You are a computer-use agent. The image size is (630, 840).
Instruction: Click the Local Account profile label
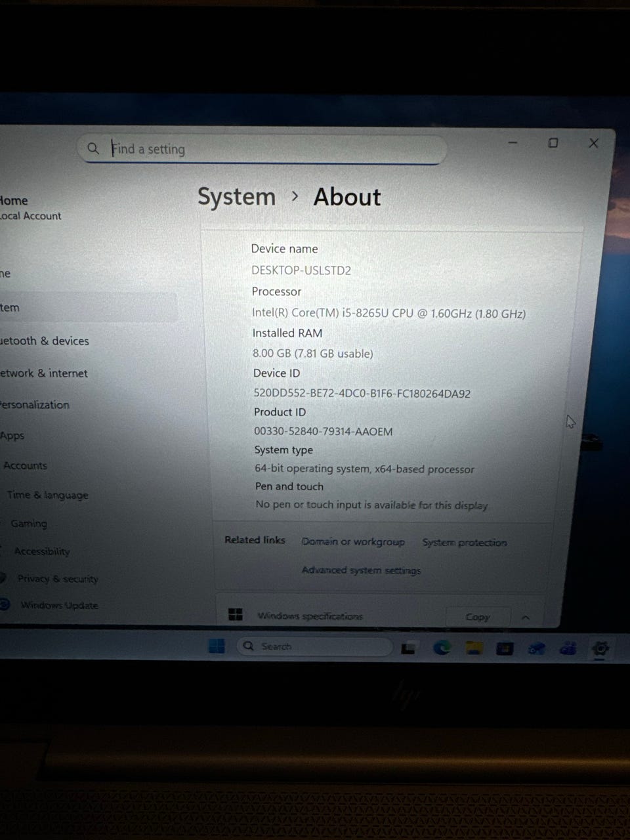click(31, 216)
